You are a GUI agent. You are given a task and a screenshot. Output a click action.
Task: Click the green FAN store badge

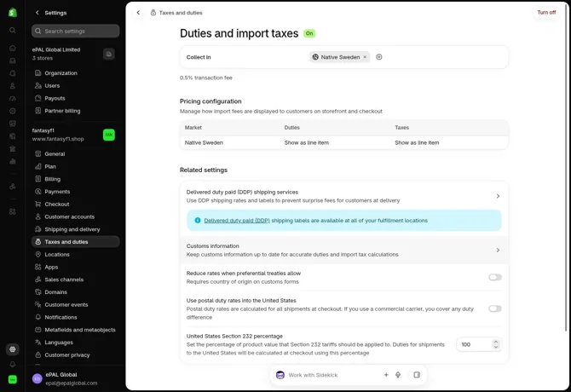[108, 135]
